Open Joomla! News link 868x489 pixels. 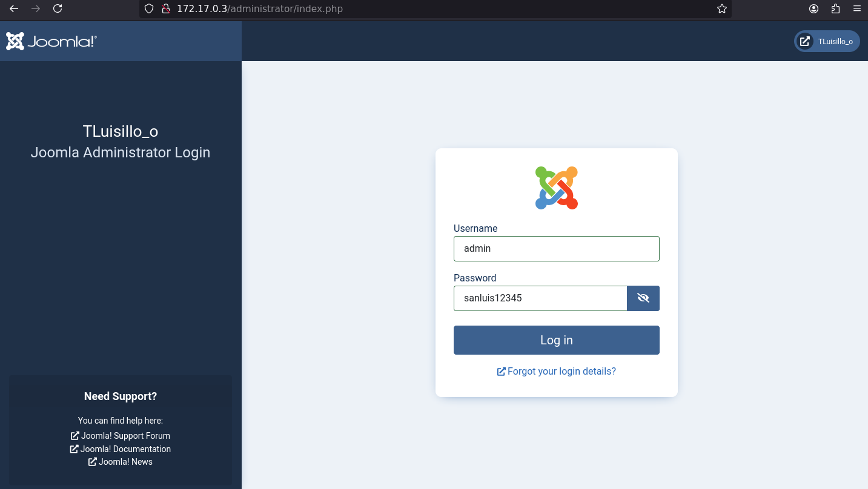[121, 462]
